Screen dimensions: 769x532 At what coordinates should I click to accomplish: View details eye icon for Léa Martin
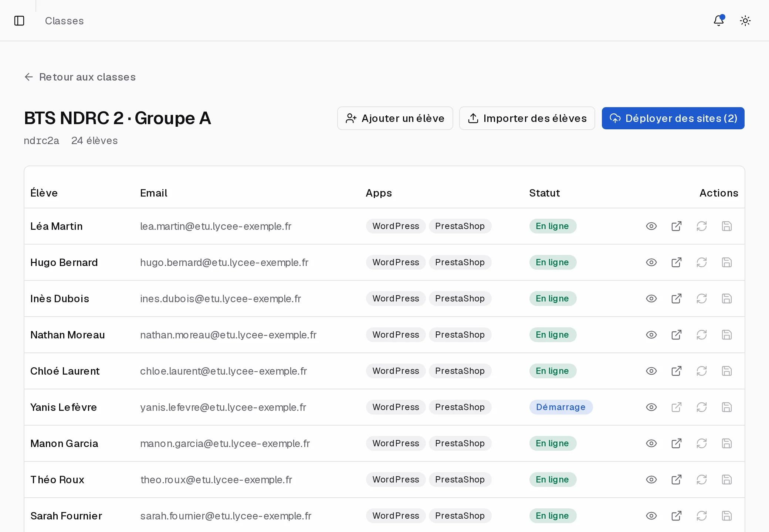point(651,226)
